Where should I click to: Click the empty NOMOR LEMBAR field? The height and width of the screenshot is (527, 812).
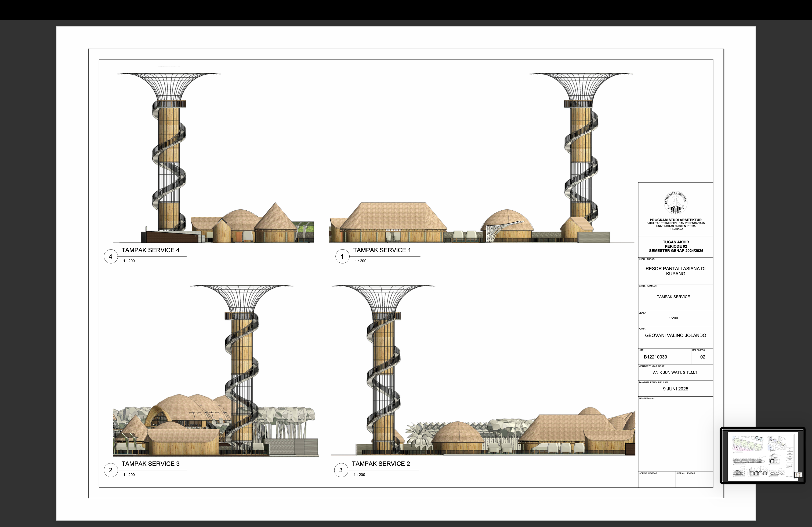[657, 481]
